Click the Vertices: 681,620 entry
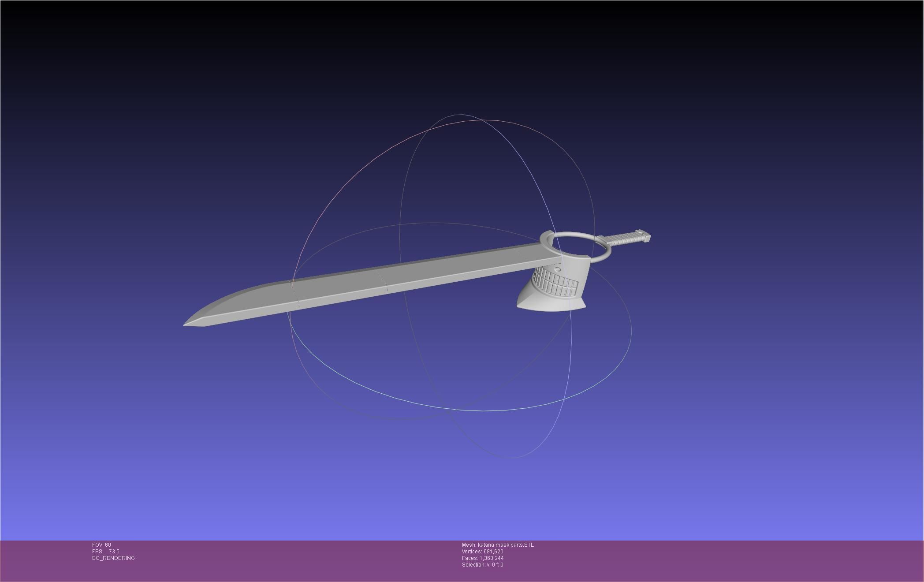924x582 pixels. coord(483,552)
